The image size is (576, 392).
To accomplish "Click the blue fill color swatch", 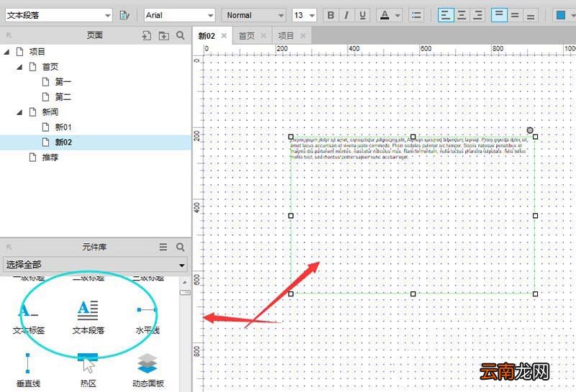I will 561,15.
